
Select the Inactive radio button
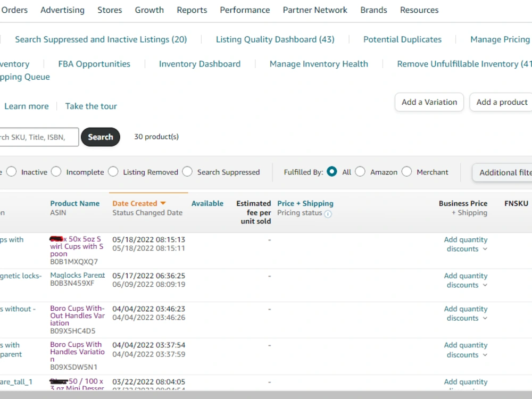pos(11,172)
